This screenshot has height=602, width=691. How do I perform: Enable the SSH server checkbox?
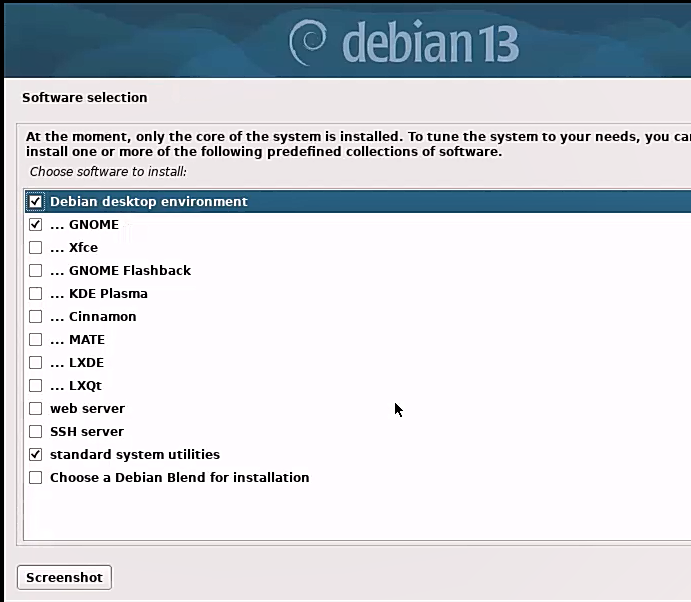point(36,432)
